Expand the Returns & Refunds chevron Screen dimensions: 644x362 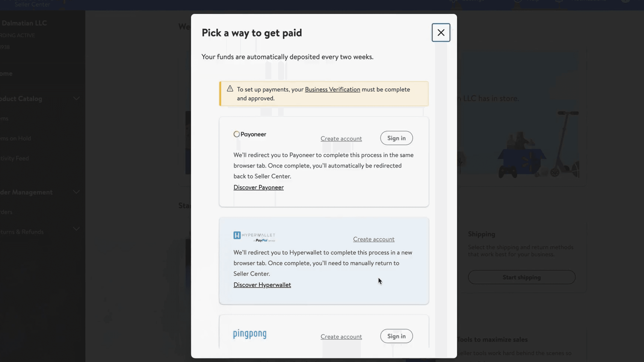coord(76,229)
